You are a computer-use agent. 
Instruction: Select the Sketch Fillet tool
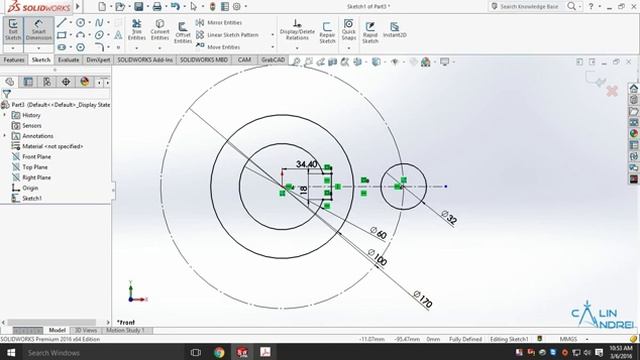(99, 47)
